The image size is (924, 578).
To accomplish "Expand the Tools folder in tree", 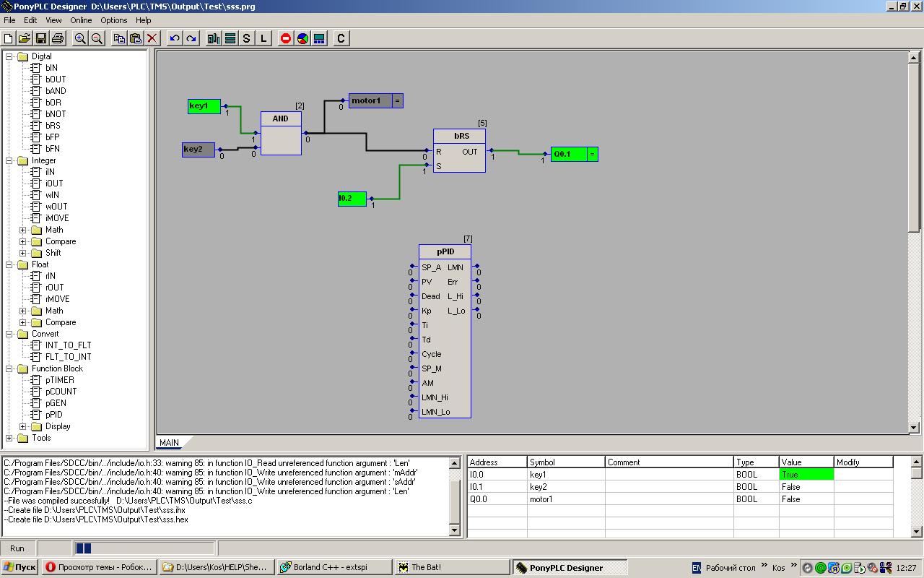I will click(x=9, y=438).
